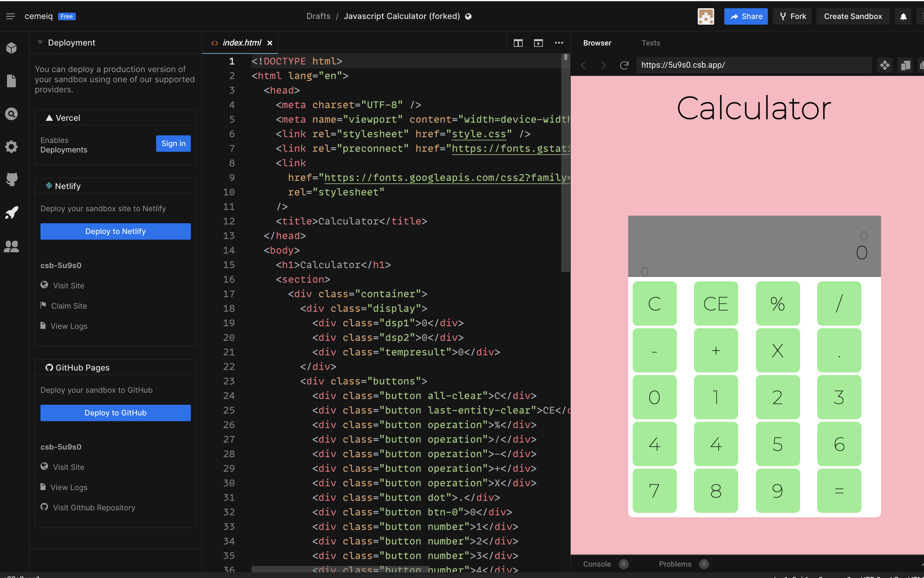Viewport: 924px width, 578px height.
Task: Open the Explorer files icon in sidebar
Action: (11, 81)
